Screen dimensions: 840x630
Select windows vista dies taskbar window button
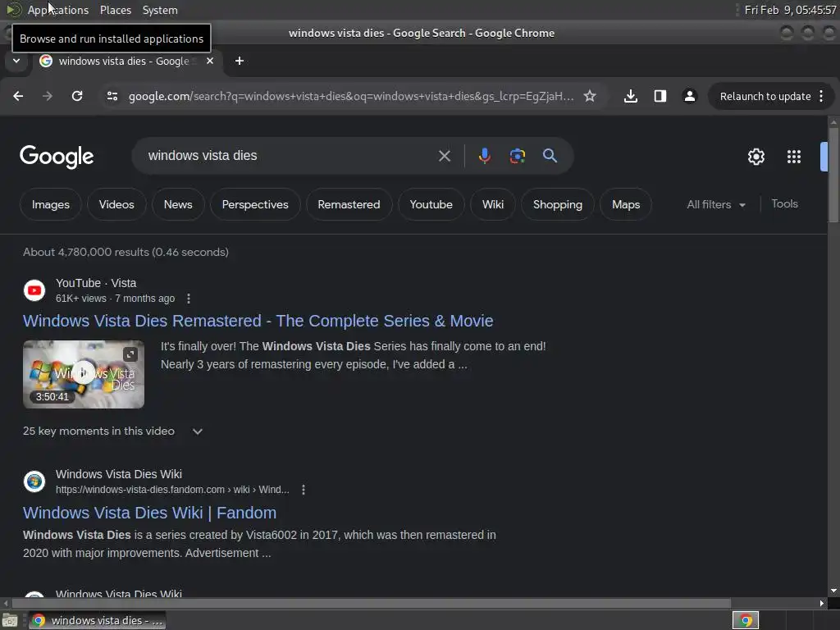pos(98,620)
